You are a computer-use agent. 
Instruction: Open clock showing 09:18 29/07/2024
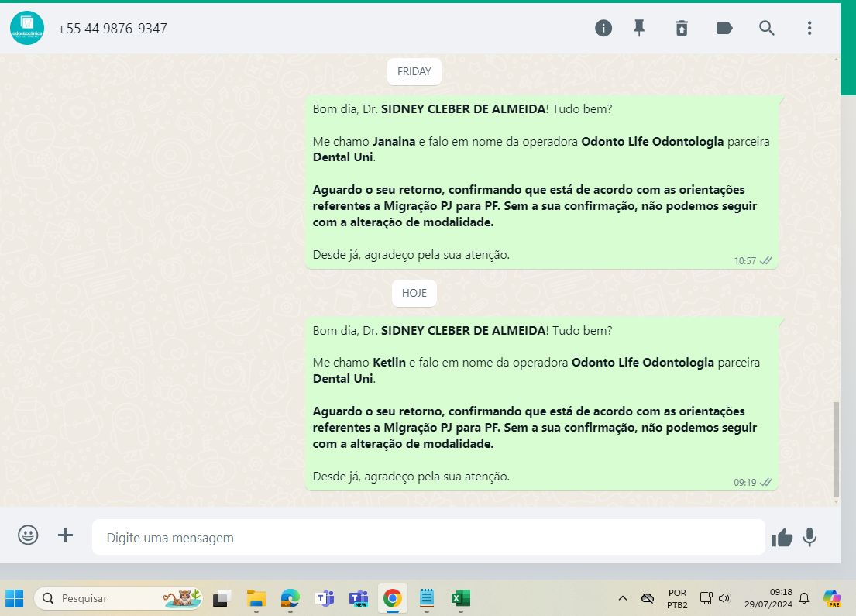768,598
